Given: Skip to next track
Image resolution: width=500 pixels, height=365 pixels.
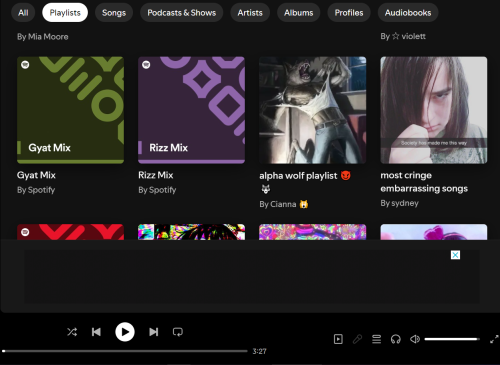Looking at the screenshot, I should [x=154, y=332].
